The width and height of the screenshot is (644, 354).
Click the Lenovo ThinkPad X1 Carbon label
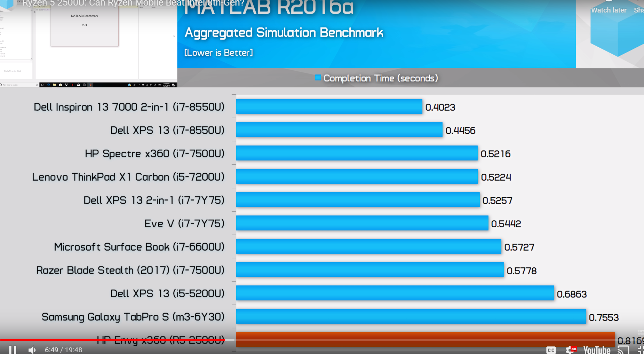(128, 177)
